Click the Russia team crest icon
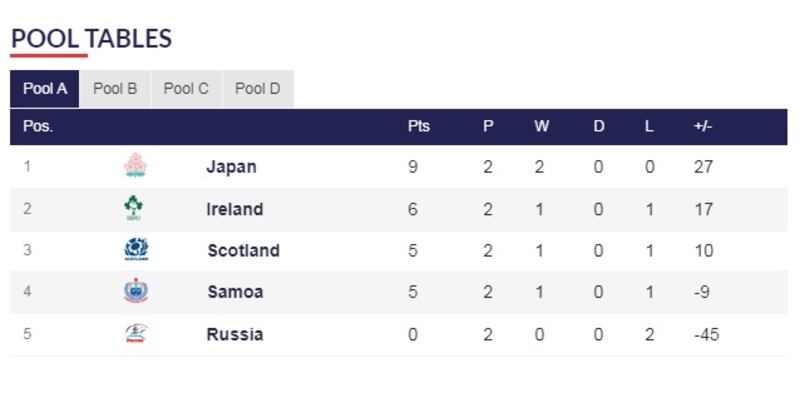800x393 pixels. point(136,333)
